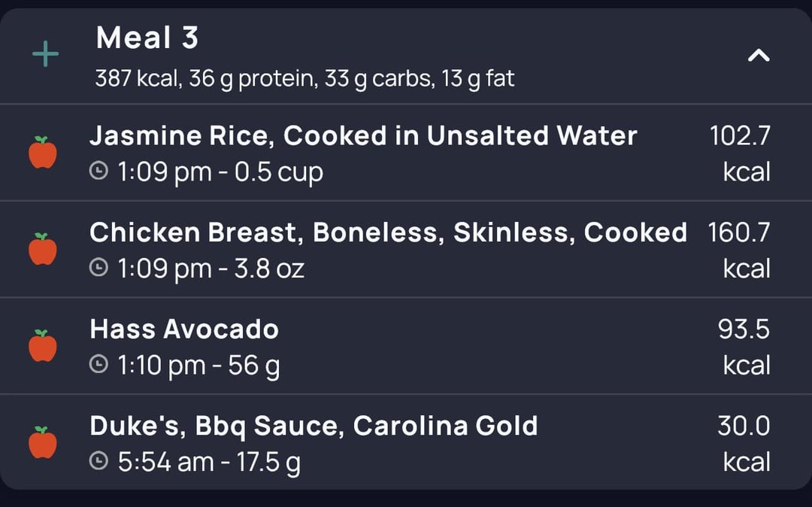Tap the apple icon beside Duke's Bbq Sauce

coord(42,442)
